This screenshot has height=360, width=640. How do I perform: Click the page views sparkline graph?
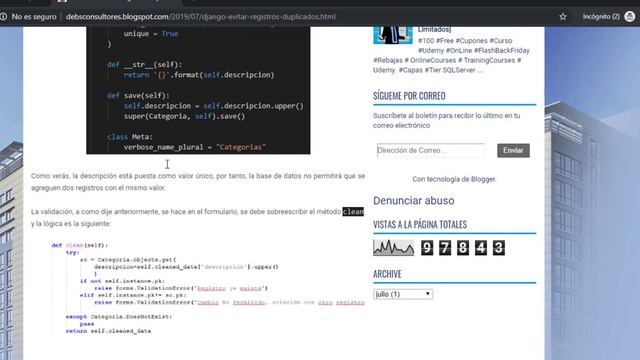pos(393,247)
